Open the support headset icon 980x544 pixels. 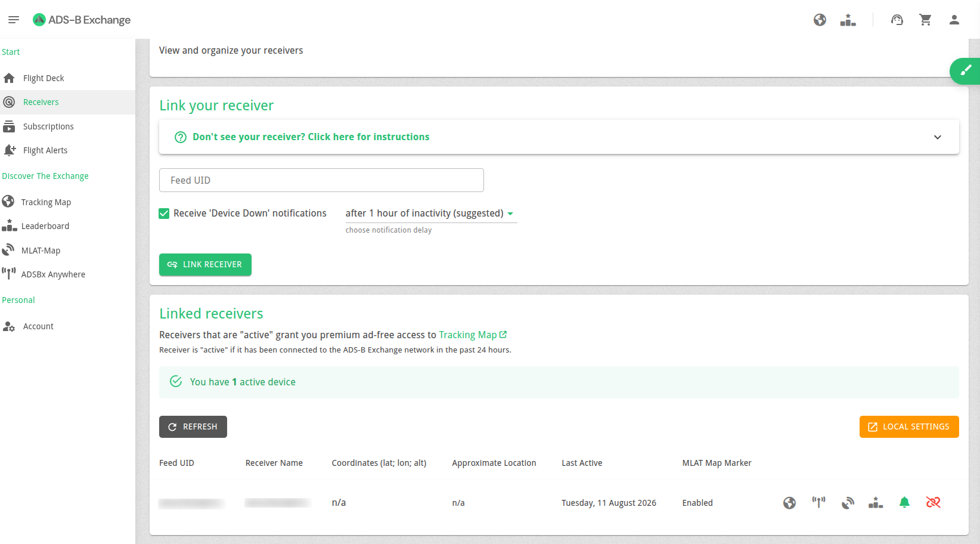(897, 20)
